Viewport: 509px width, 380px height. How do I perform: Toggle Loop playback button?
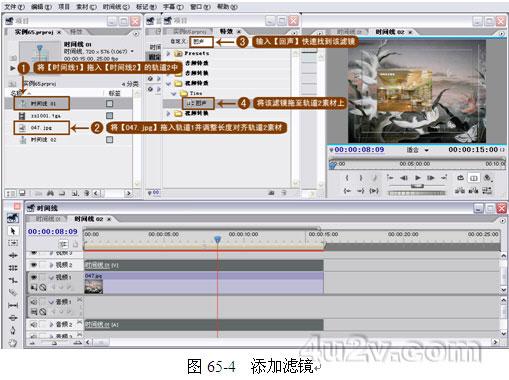(x=460, y=178)
